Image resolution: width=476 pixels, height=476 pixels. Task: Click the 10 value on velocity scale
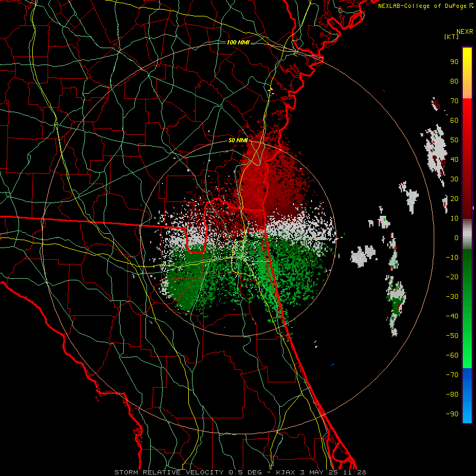click(x=454, y=218)
